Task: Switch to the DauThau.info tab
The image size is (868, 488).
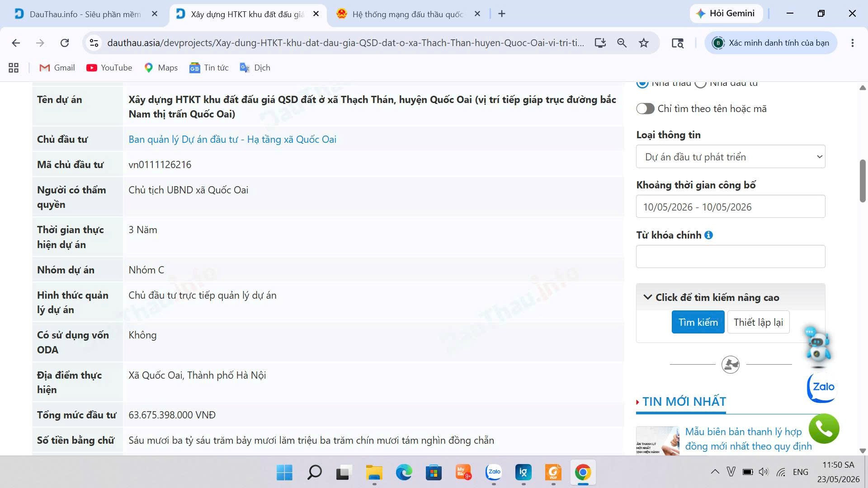Action: (x=86, y=14)
